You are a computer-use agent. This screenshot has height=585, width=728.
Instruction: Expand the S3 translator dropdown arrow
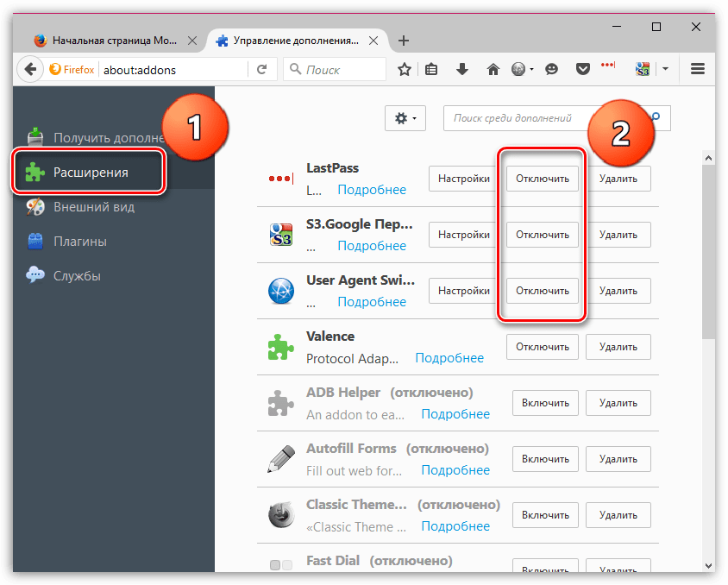[x=665, y=69]
